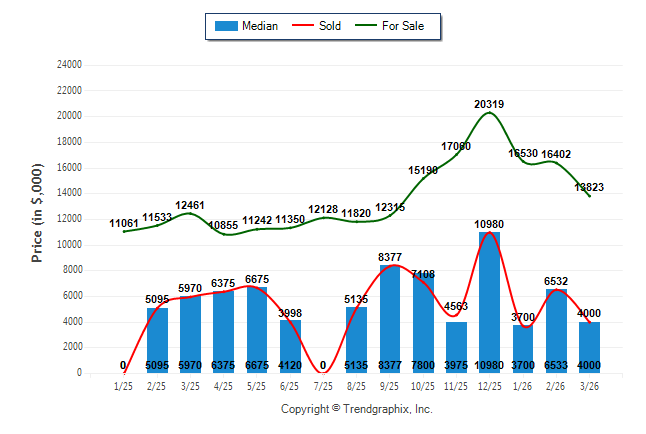Click the For Sale data label 11061

125,223
